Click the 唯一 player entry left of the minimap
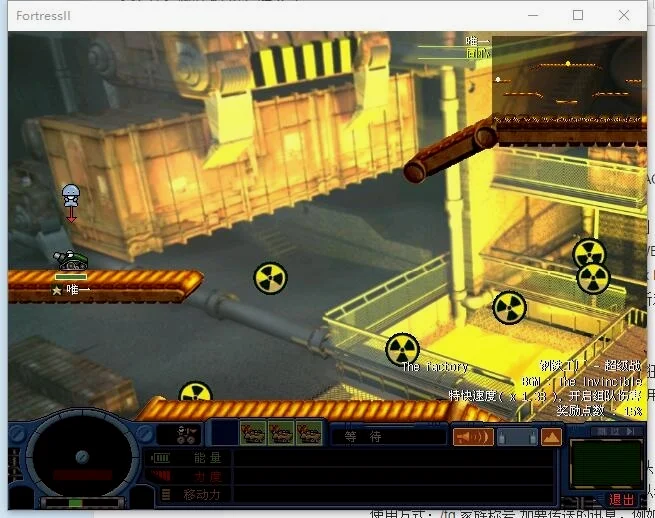 tap(478, 41)
